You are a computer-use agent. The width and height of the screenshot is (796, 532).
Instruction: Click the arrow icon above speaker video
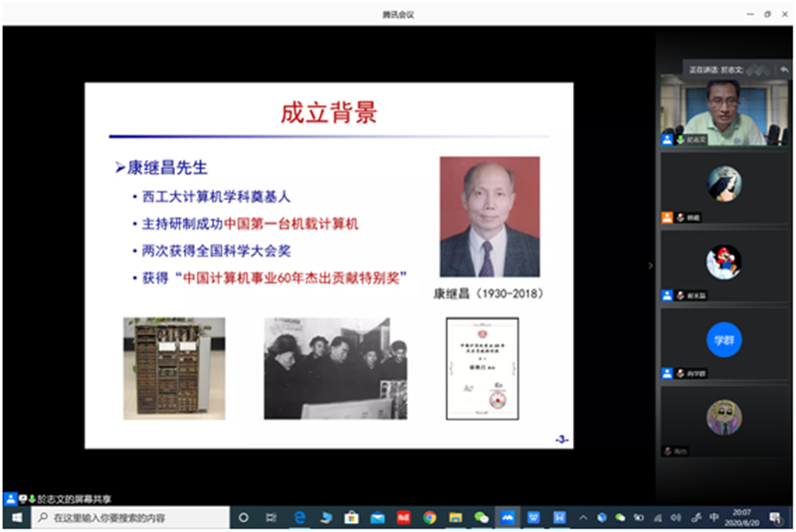784,68
